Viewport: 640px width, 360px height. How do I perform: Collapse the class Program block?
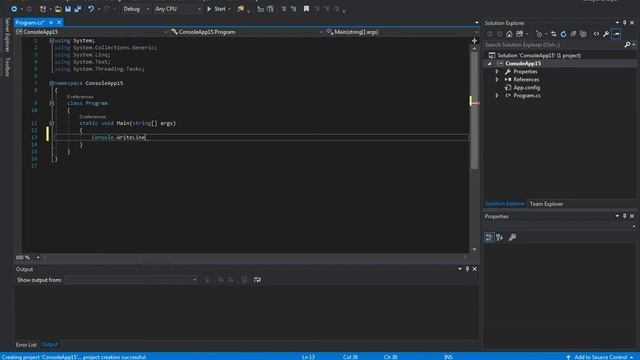52,103
